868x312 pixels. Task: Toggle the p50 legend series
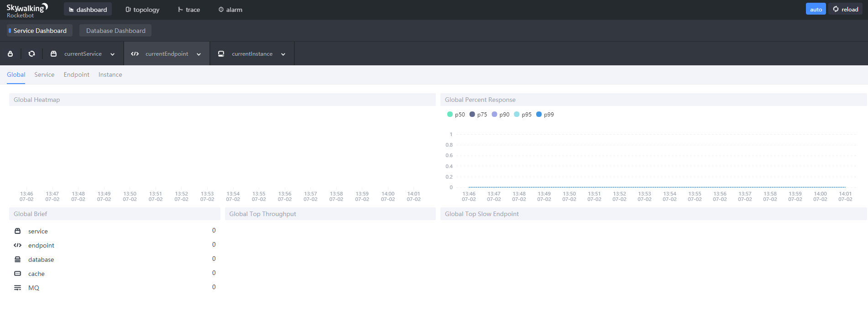point(456,114)
